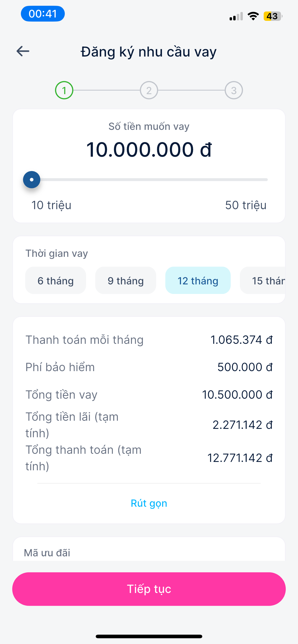Open the Mã ưu đãi section
The image size is (298, 644).
click(x=47, y=553)
